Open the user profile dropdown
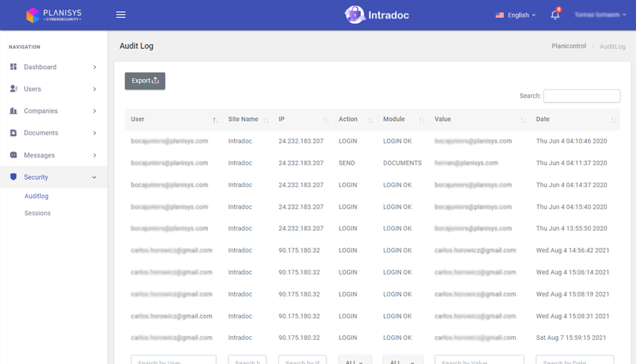The height and width of the screenshot is (364, 636). tap(600, 15)
